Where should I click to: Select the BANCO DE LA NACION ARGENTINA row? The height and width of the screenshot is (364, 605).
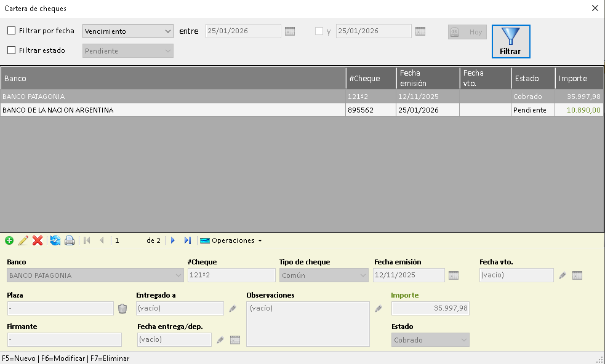[172, 110]
